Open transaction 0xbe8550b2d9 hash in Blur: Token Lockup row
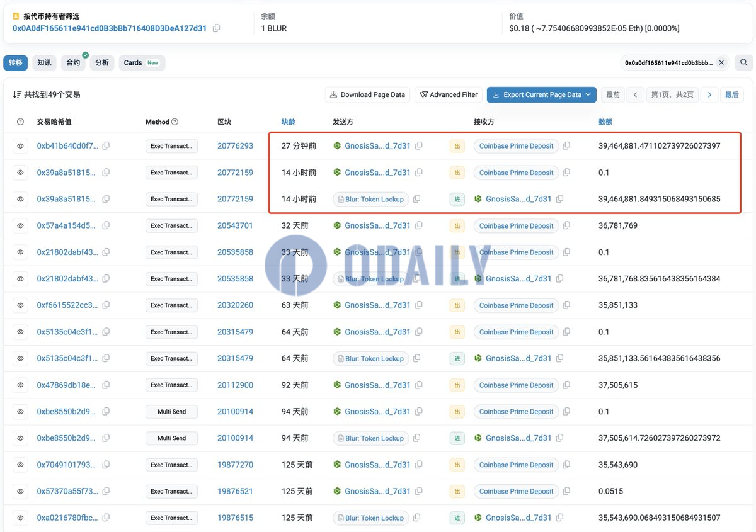 [67, 438]
